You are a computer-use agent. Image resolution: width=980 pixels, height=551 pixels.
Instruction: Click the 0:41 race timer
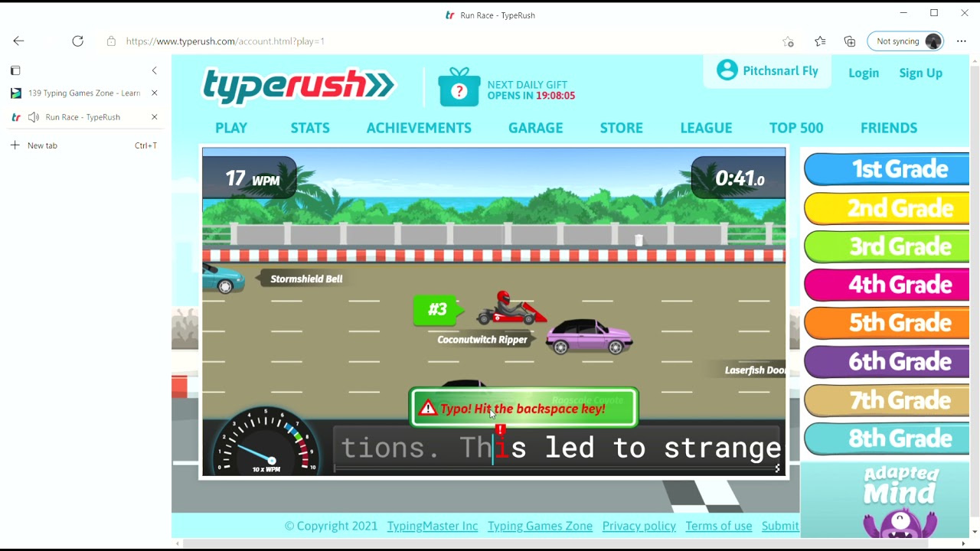pyautogui.click(x=739, y=178)
